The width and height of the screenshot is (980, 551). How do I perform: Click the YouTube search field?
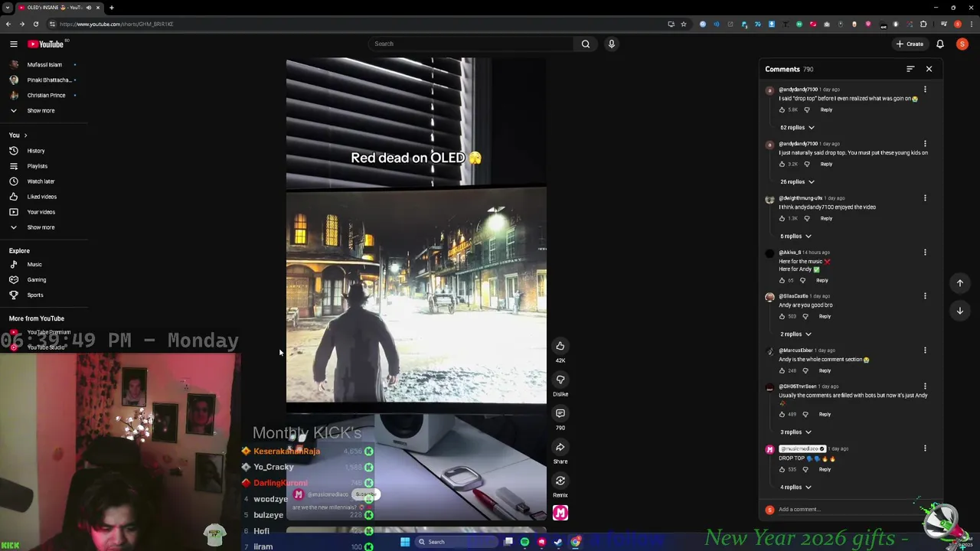pos(471,44)
